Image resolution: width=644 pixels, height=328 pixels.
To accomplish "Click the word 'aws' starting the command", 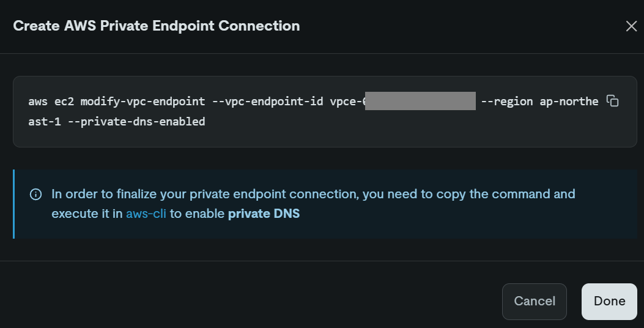I will point(38,102).
